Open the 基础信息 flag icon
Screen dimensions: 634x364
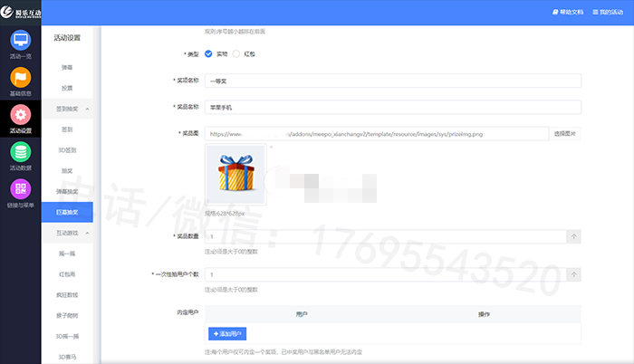[x=21, y=77]
